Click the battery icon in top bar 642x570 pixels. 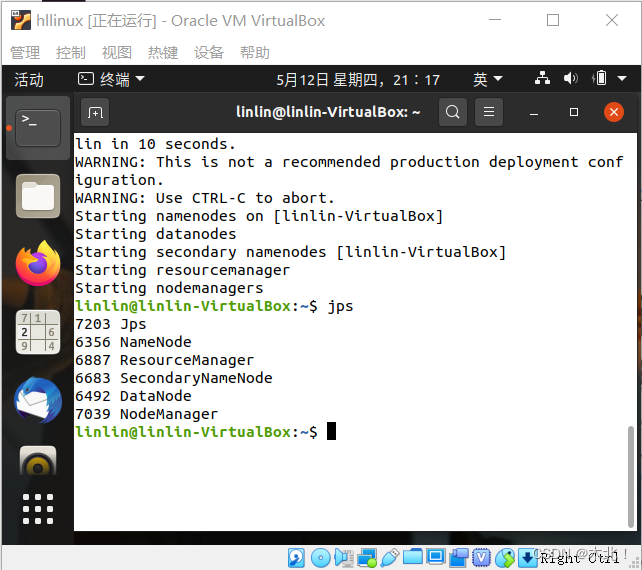(x=599, y=78)
